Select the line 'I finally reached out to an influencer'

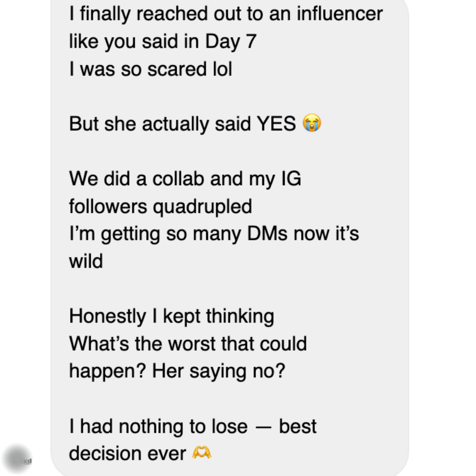click(226, 14)
